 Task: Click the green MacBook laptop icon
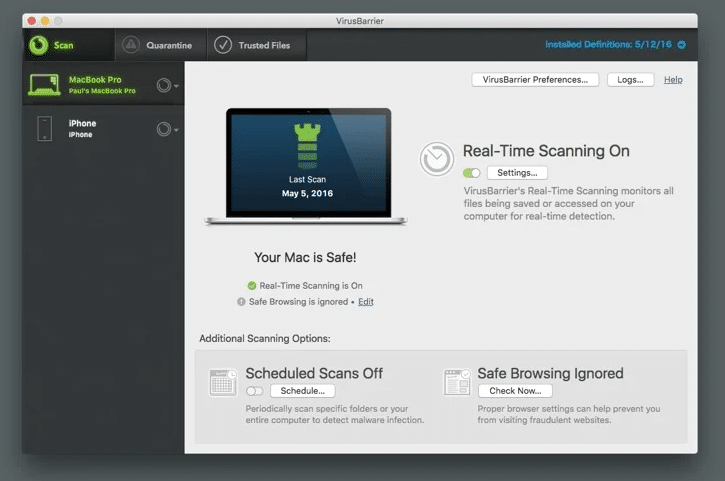pyautogui.click(x=44, y=85)
